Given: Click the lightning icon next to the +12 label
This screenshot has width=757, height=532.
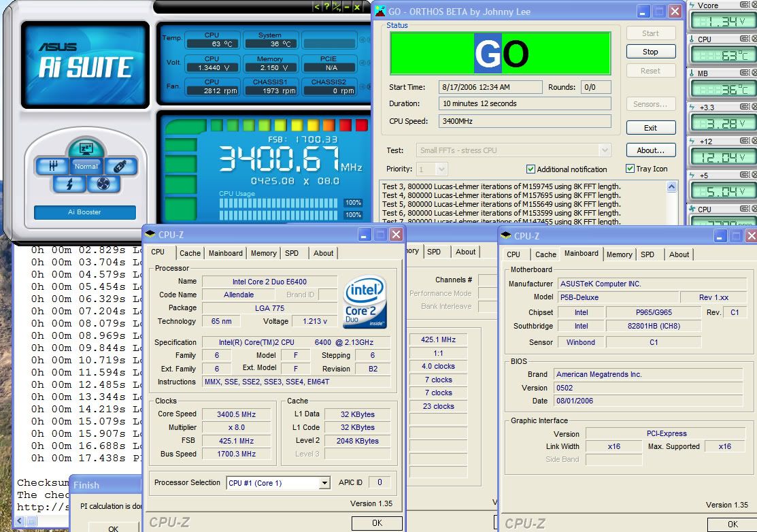Looking at the screenshot, I should (692, 141).
